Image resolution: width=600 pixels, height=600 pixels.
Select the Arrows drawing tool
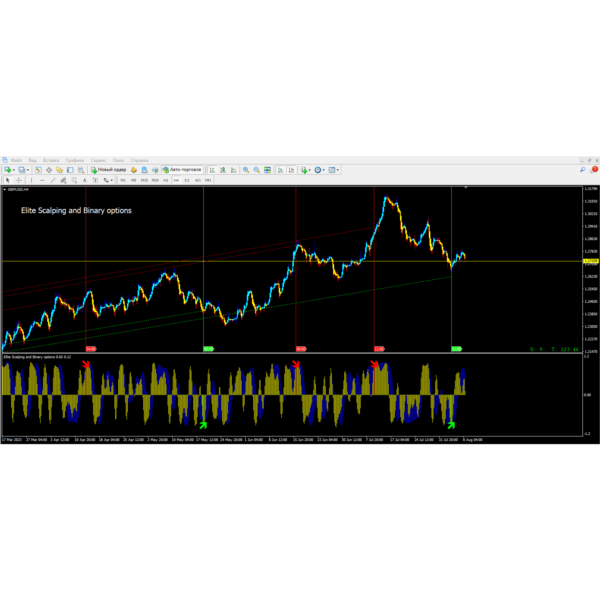(x=106, y=180)
